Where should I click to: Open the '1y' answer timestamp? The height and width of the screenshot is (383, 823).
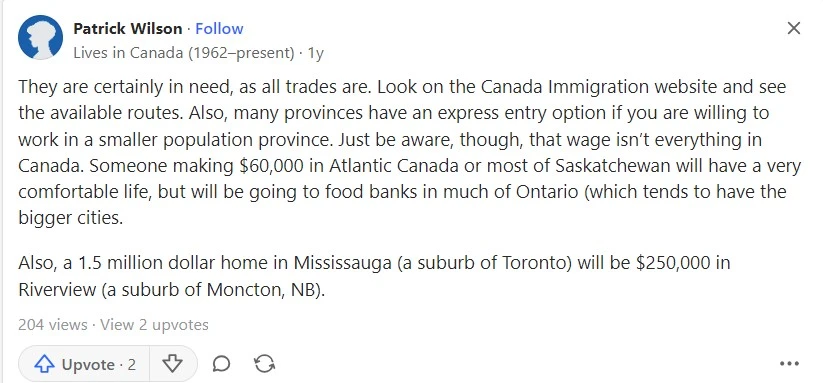point(315,52)
